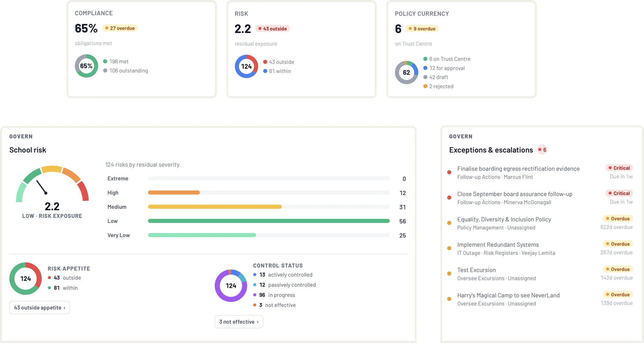The image size is (644, 343).
Task: Click the Control Status 124 donut chart
Action: click(231, 286)
